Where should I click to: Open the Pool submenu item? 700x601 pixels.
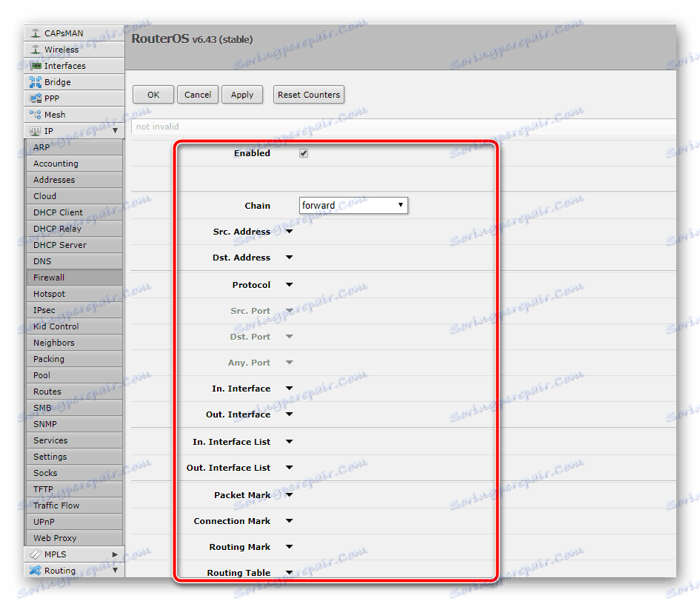point(74,375)
